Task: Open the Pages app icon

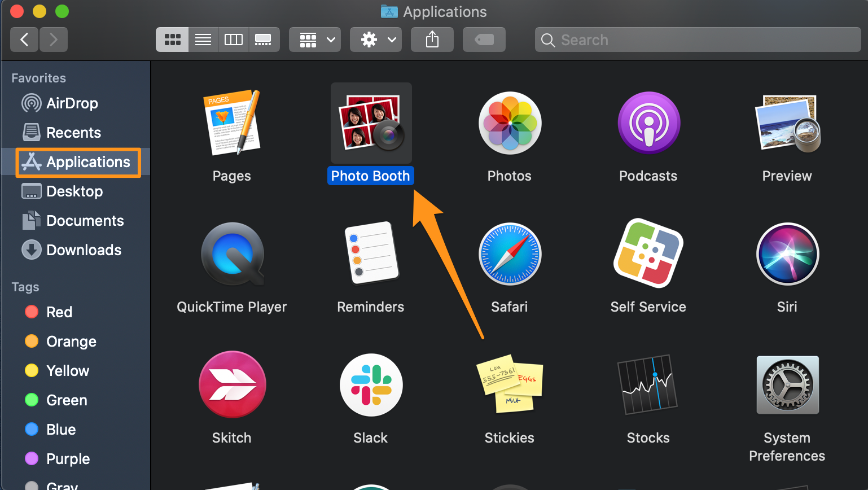Action: (x=232, y=123)
